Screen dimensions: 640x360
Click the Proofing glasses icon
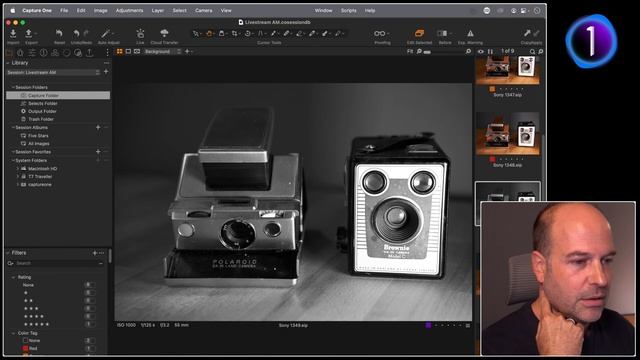380,33
